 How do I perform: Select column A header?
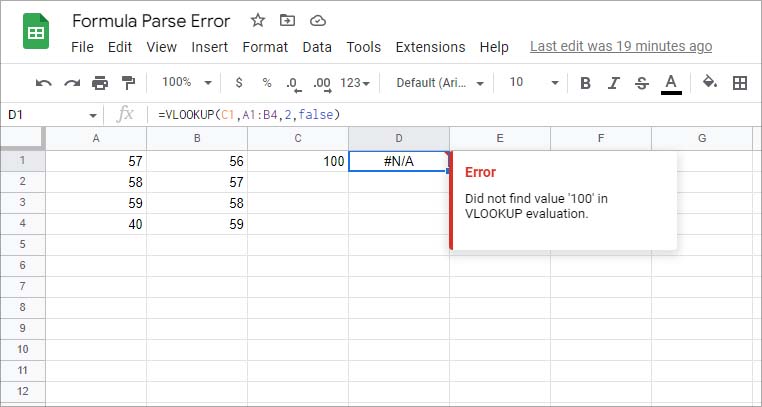[x=96, y=138]
